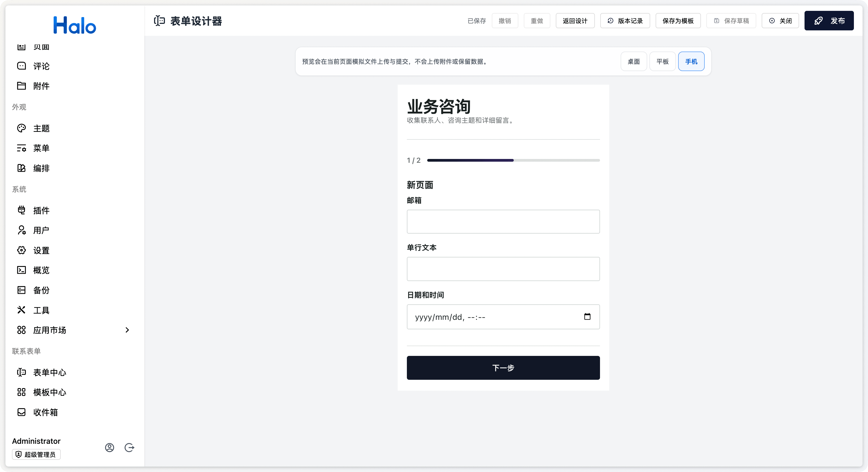
Task: Click the 备份 backup icon
Action: point(21,290)
